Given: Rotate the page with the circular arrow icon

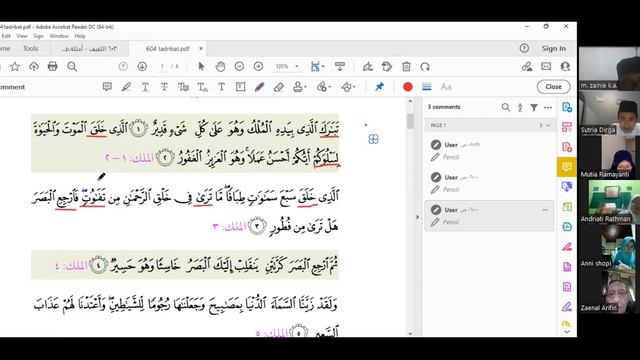Looking at the screenshot, I should point(425,67).
